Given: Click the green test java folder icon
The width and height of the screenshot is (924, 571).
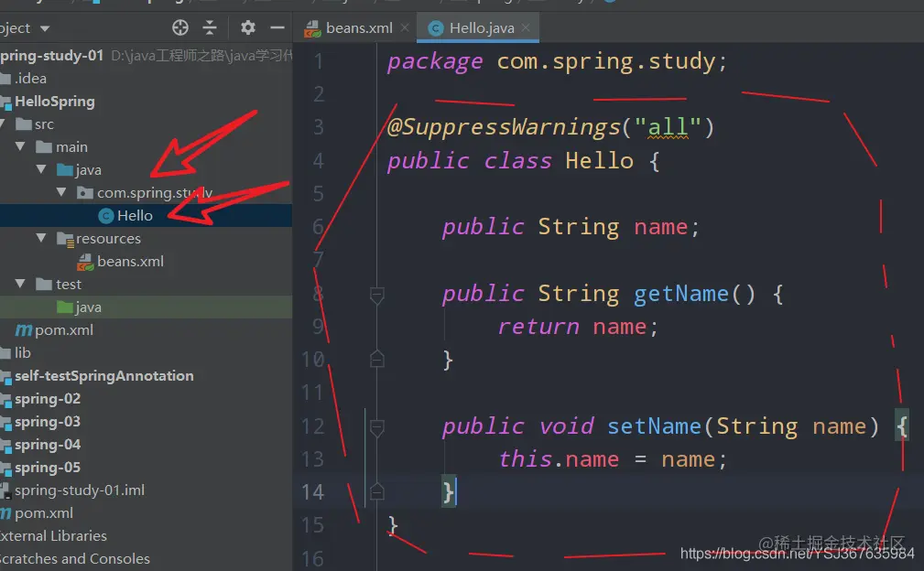Looking at the screenshot, I should click(x=64, y=307).
